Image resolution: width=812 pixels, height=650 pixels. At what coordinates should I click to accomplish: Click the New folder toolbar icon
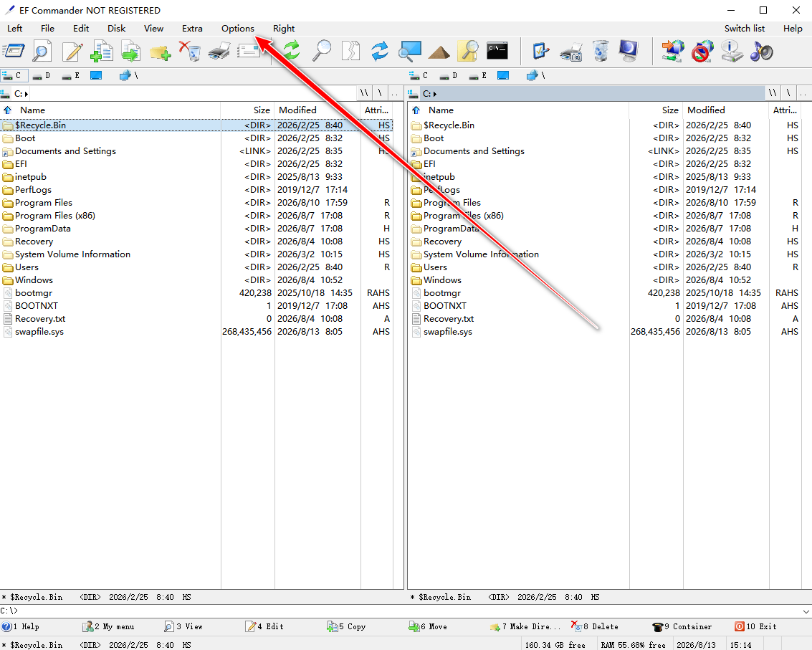[161, 52]
